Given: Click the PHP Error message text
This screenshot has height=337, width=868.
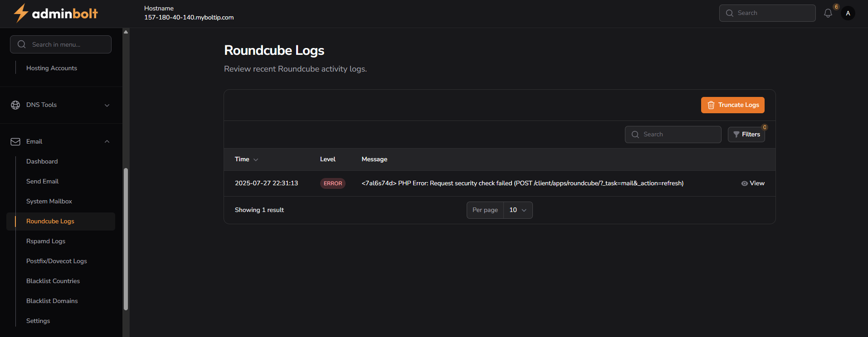Looking at the screenshot, I should [522, 183].
